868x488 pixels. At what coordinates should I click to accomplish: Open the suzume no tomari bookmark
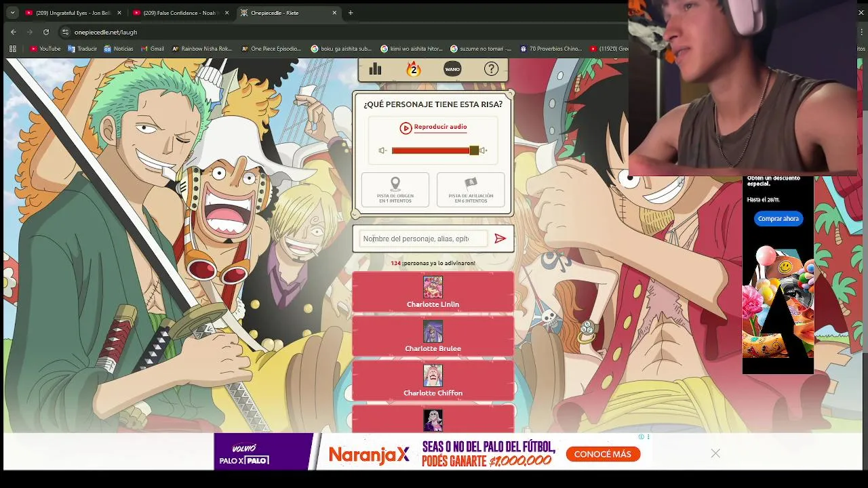click(481, 49)
